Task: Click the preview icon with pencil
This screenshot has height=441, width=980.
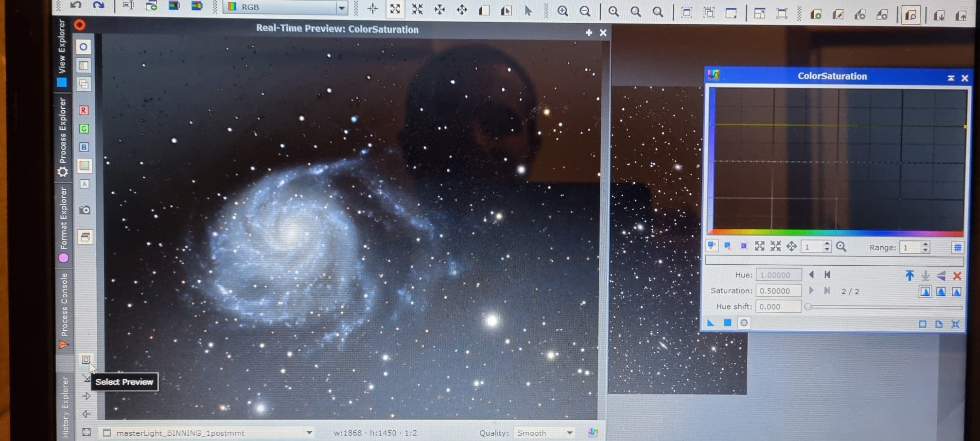Action: tap(838, 15)
